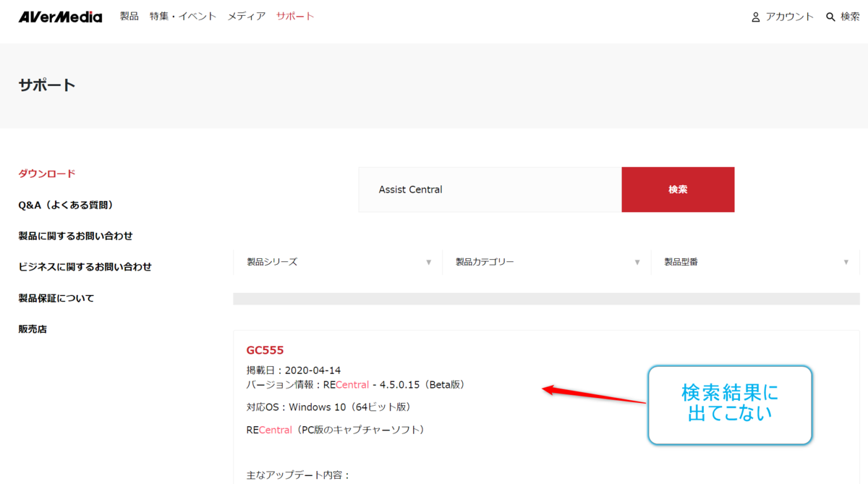
Task: Click the サポート page heading
Action: click(x=47, y=85)
